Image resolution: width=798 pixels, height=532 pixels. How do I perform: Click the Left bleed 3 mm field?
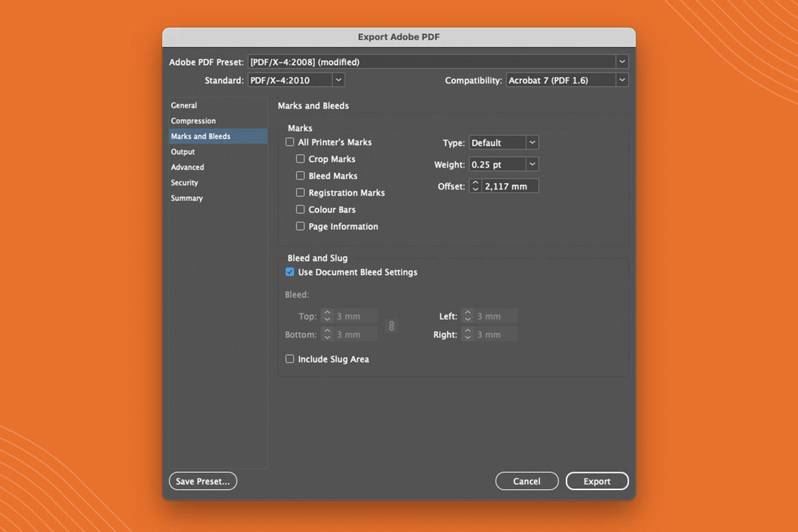(x=495, y=317)
